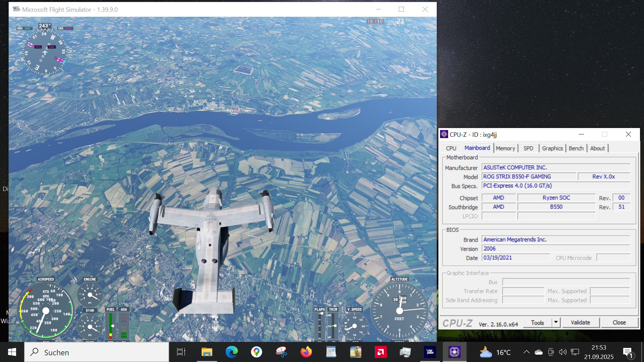Open the Action Center notification panel

pyautogui.click(x=627, y=352)
